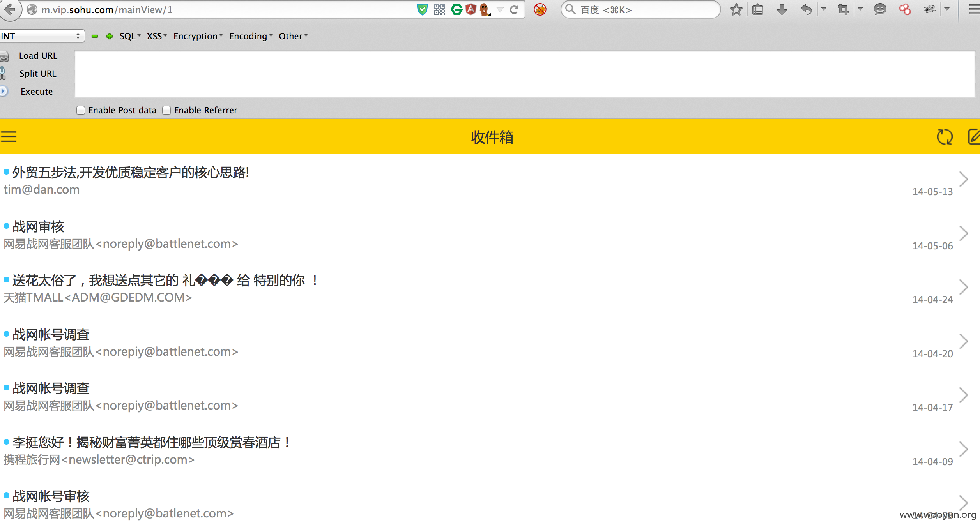Click the green plus HackBar icon

click(x=110, y=36)
